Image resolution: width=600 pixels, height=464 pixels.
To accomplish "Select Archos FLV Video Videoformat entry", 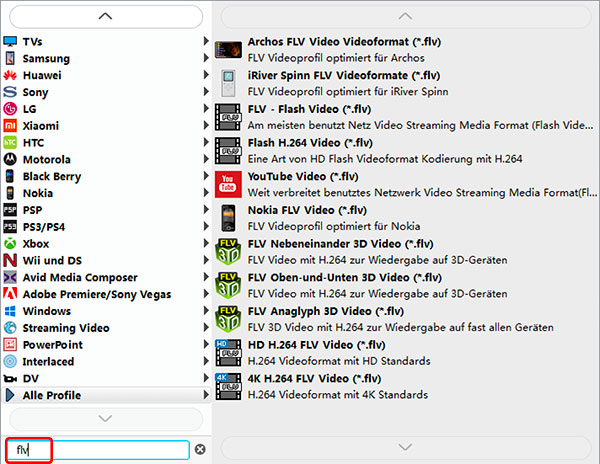I will (406, 49).
